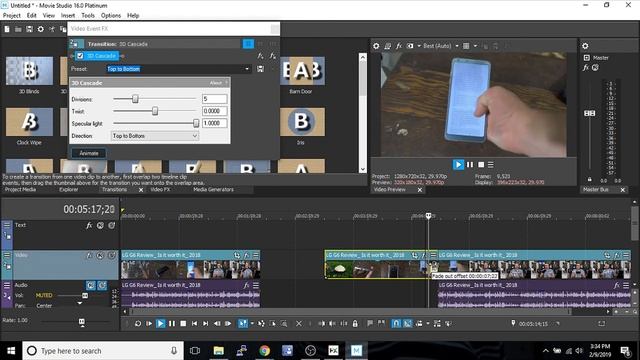The image size is (640, 360).
Task: Switch to the Video FX tab
Action: coord(160,190)
